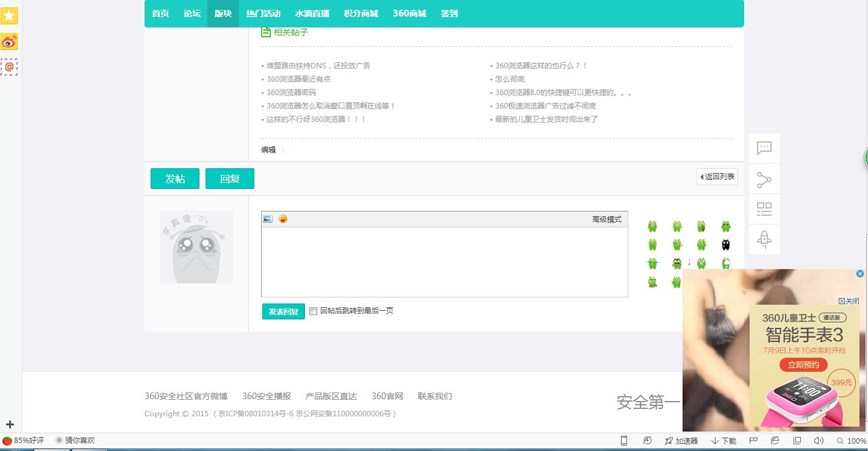Toggle the speaker sound icon in status bar
The image size is (868, 451).
tap(819, 441)
